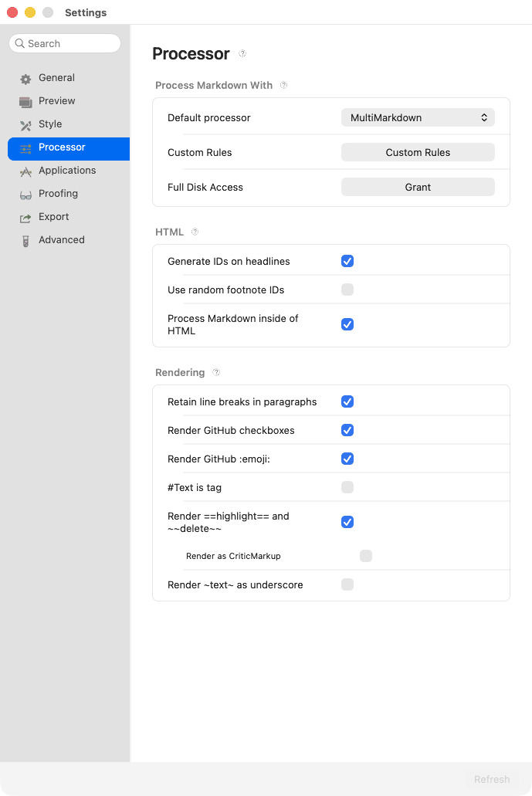Viewport: 532px width, 796px height.
Task: Select the Processor sidebar item
Action: pos(69,149)
